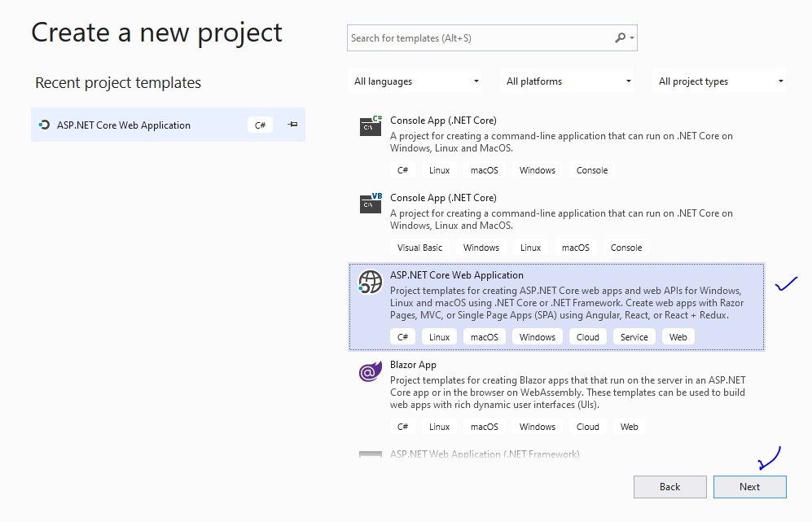Open the All platforms dropdown
Viewport: 812px width, 522px height.
[x=566, y=81]
